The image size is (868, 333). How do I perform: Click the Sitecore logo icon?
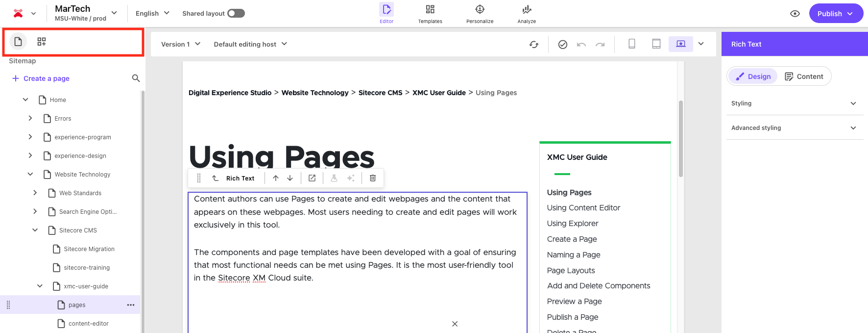pos(18,13)
